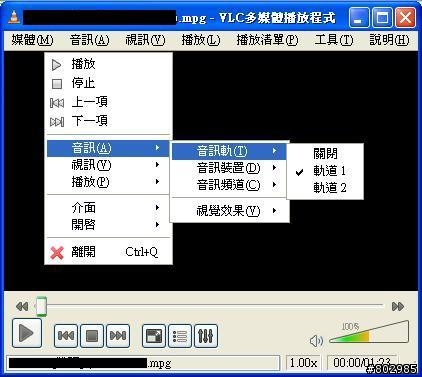Expand the 視覺效果(V) submenu

pyautogui.click(x=229, y=211)
